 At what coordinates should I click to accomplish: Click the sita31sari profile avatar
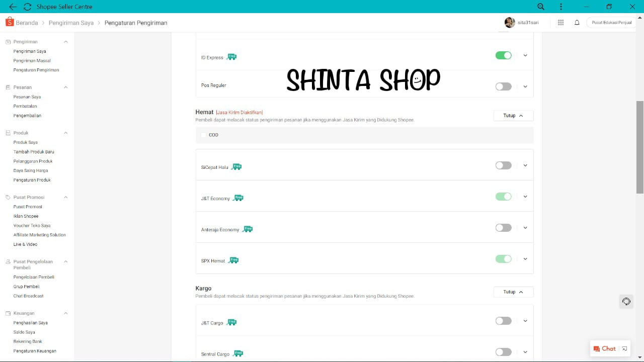tap(510, 23)
